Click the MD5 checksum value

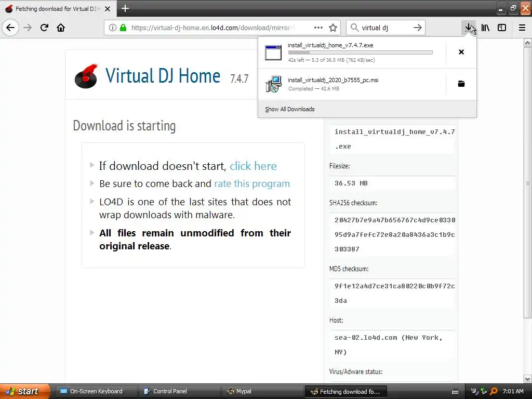pos(395,293)
